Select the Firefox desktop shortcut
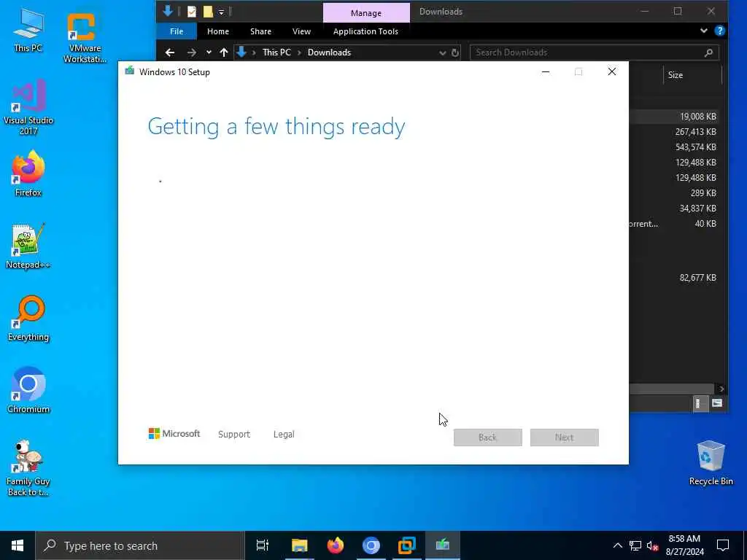This screenshot has height=560, width=747. [28, 174]
